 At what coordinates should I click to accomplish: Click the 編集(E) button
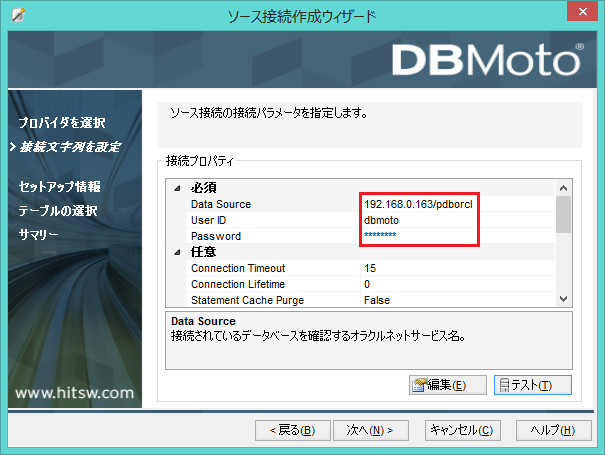click(x=448, y=385)
